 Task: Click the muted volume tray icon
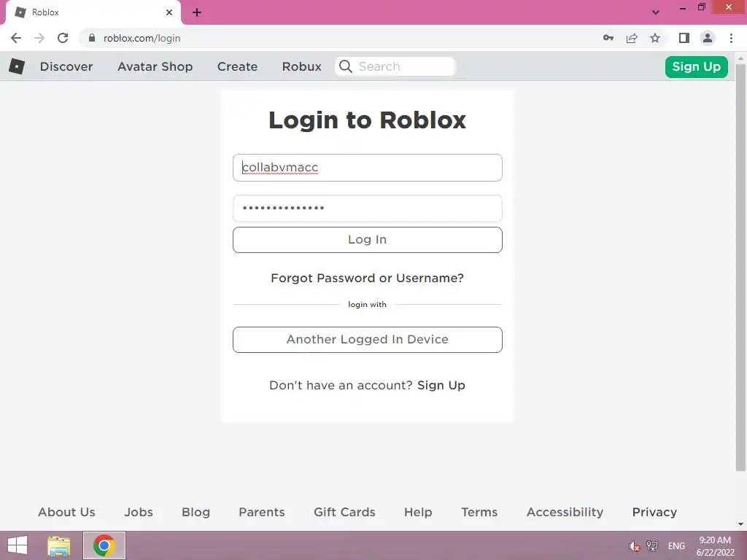pyautogui.click(x=634, y=546)
